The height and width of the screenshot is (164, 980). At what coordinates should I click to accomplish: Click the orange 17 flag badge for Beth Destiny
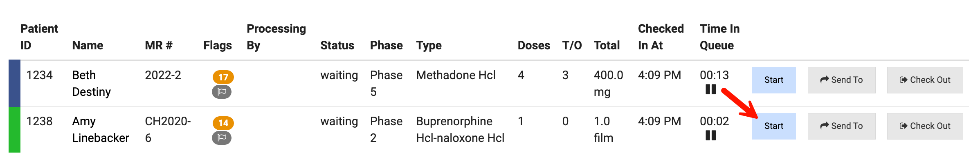(223, 77)
